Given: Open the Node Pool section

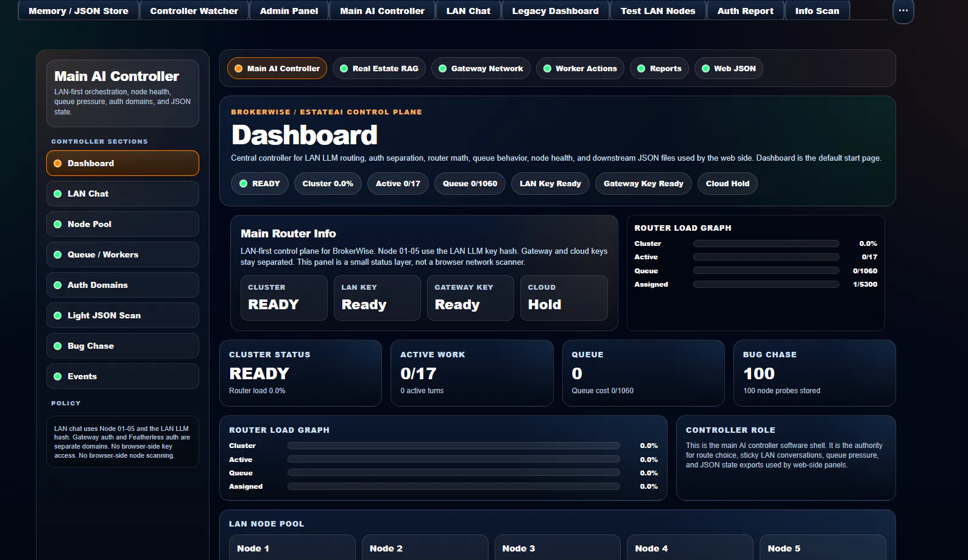Looking at the screenshot, I should coord(122,224).
